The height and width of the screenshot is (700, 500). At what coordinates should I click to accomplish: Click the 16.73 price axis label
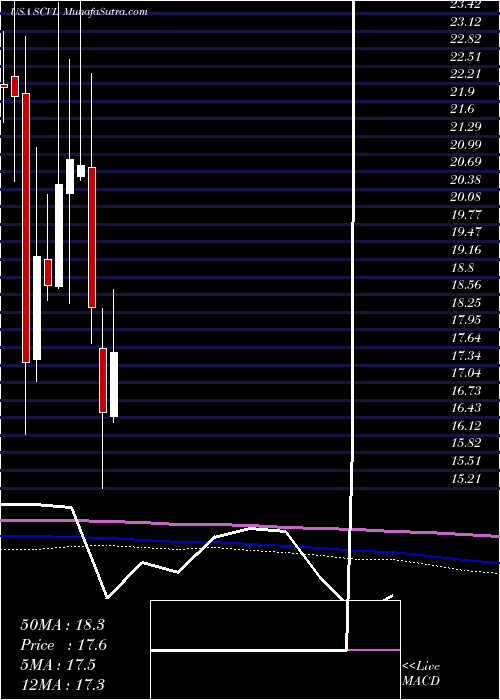[466, 392]
